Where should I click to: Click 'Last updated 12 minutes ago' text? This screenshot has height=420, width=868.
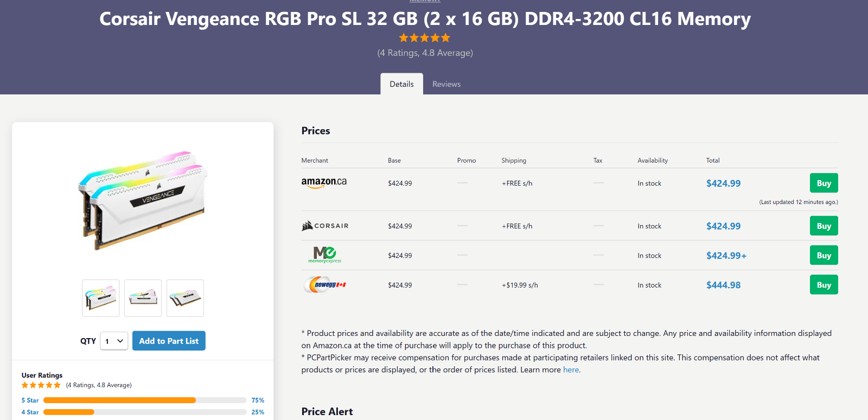799,202
